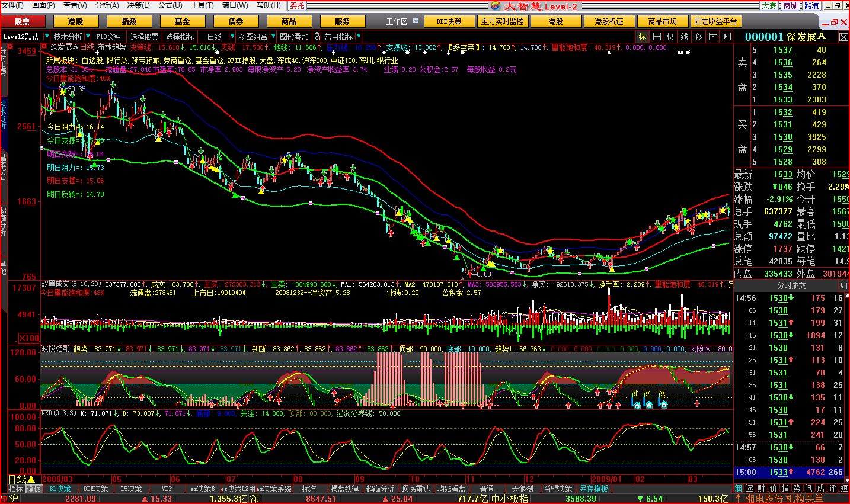Click the 中小板指 index label in status bar
The height and width of the screenshot is (504, 850).
coord(509,499)
